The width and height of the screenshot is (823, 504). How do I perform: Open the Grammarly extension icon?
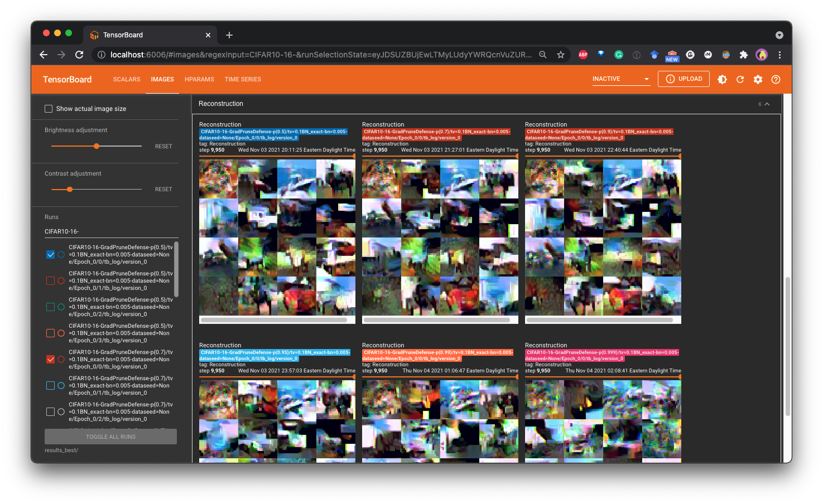(619, 55)
